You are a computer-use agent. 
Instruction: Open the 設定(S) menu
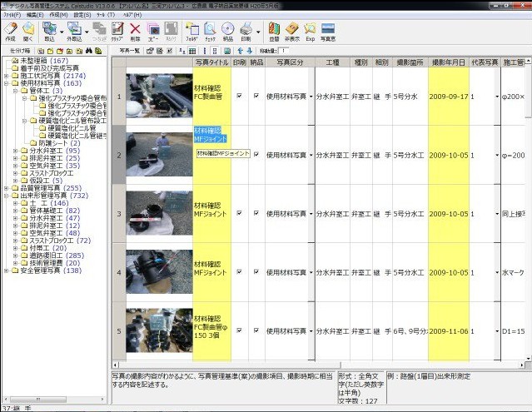coord(82,15)
